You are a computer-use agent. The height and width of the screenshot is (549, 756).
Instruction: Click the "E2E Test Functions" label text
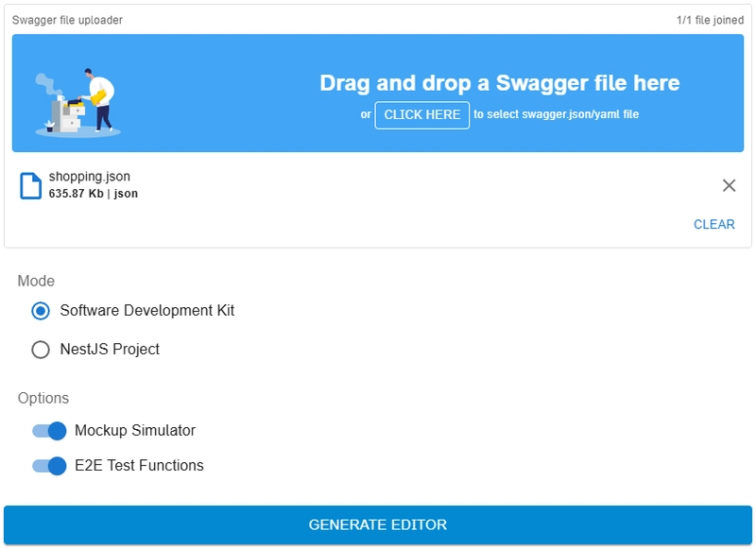(139, 466)
